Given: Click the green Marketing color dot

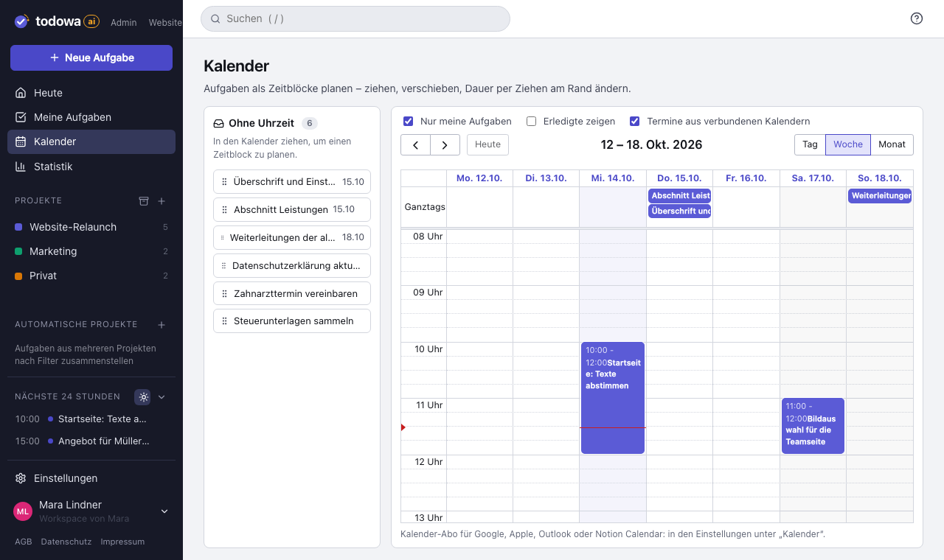Looking at the screenshot, I should click(18, 251).
